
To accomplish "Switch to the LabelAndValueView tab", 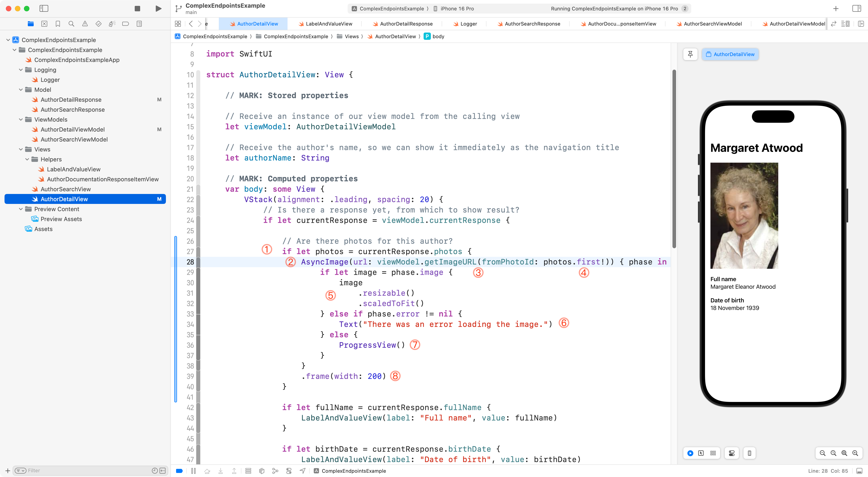I will click(x=328, y=24).
